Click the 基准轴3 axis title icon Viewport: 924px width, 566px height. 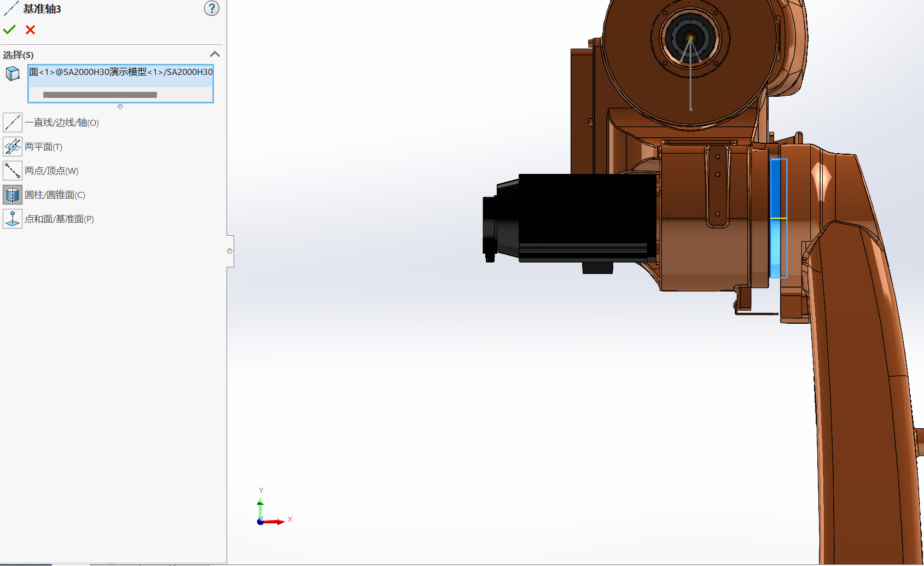tap(10, 9)
